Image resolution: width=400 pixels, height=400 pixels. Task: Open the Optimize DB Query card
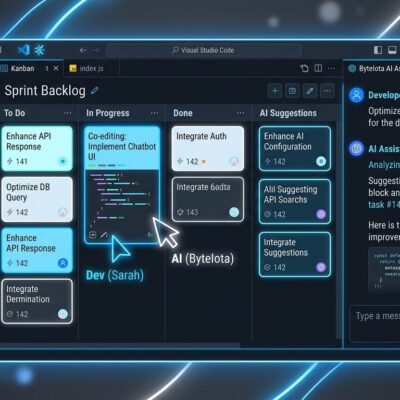(37, 199)
